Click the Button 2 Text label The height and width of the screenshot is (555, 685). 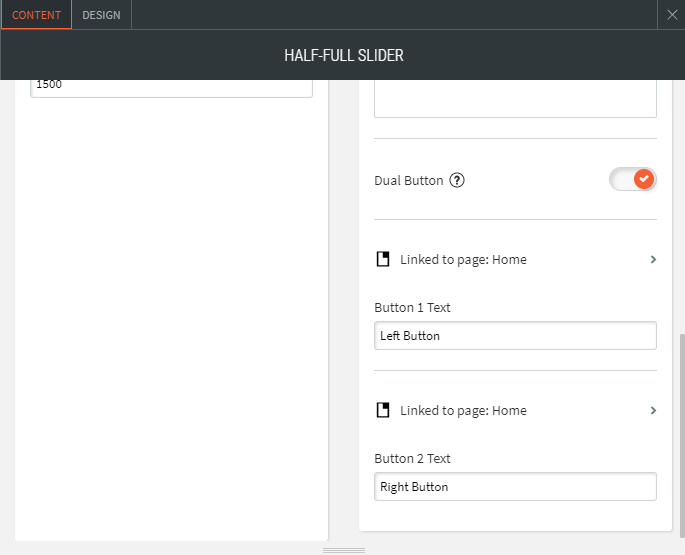[412, 459]
